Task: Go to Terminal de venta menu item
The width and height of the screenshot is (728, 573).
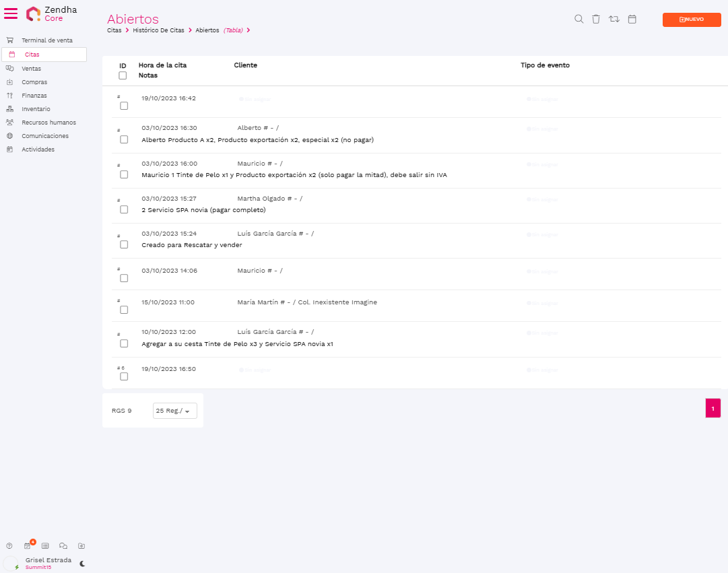Action: tap(46, 40)
